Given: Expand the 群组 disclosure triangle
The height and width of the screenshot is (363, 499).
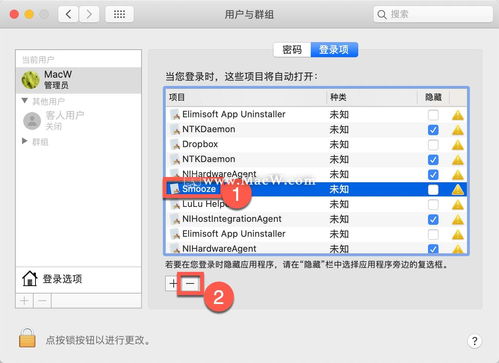Looking at the screenshot, I should tap(24, 141).
